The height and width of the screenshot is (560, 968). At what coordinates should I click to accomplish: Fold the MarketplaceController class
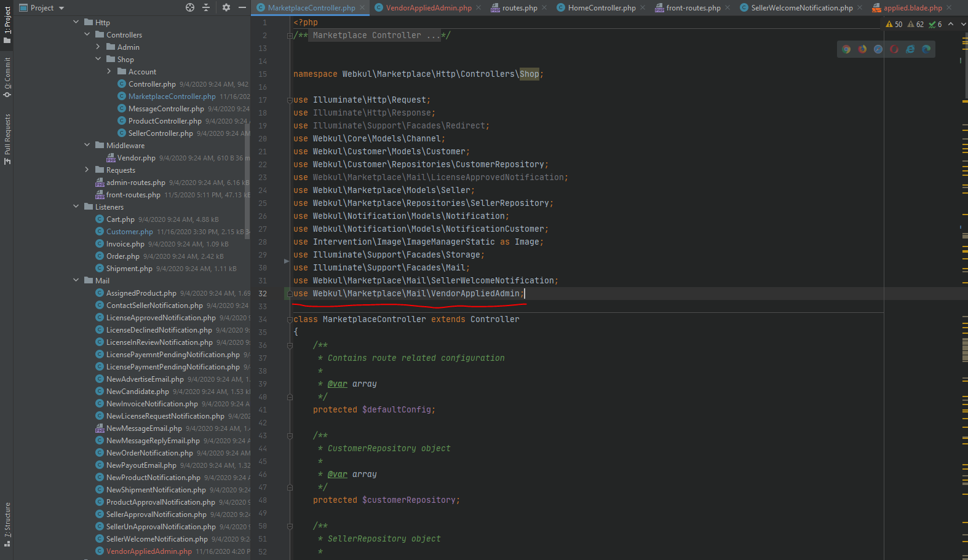pos(290,320)
